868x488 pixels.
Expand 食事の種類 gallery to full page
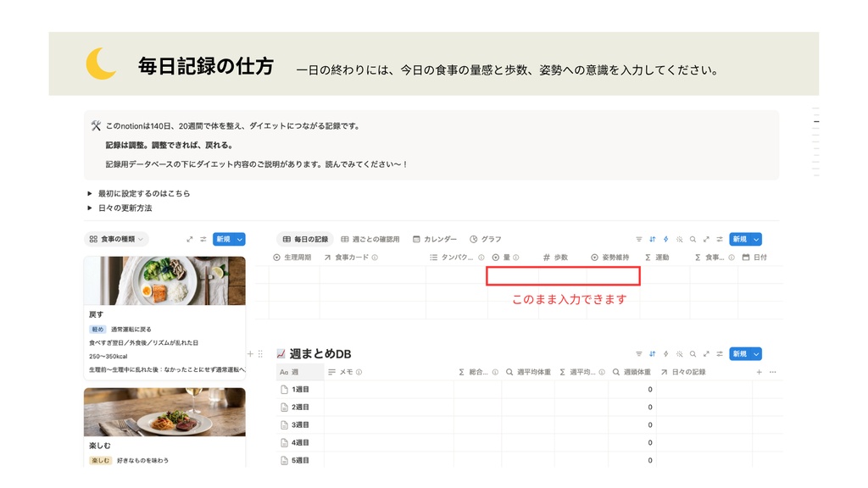(x=189, y=239)
